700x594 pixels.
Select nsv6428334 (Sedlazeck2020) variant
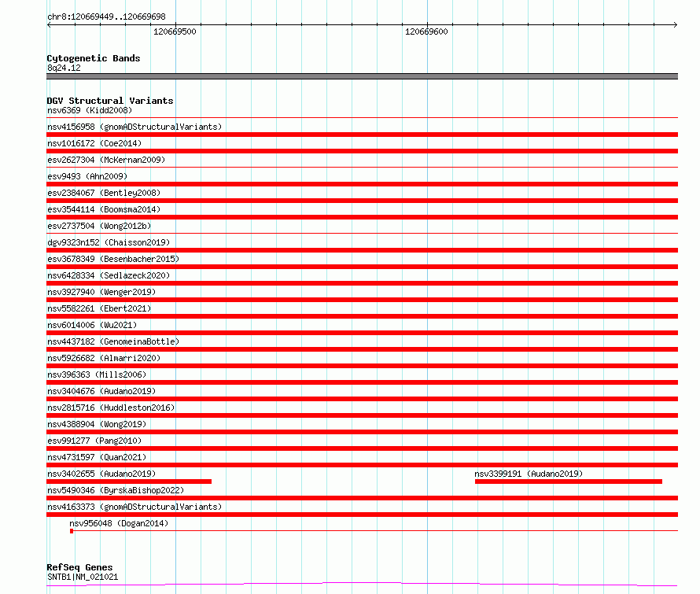click(x=109, y=275)
